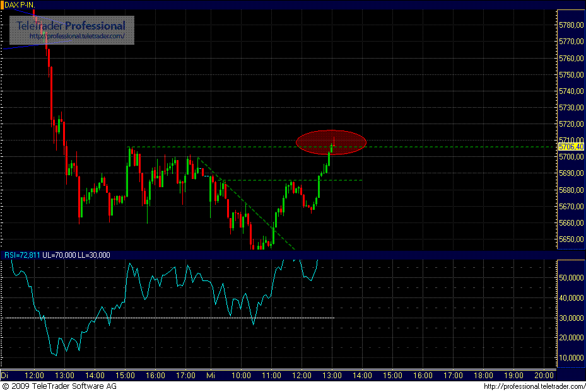Select the red ellipse annotation on the chart
This screenshot has height=392, width=586.
(331, 142)
